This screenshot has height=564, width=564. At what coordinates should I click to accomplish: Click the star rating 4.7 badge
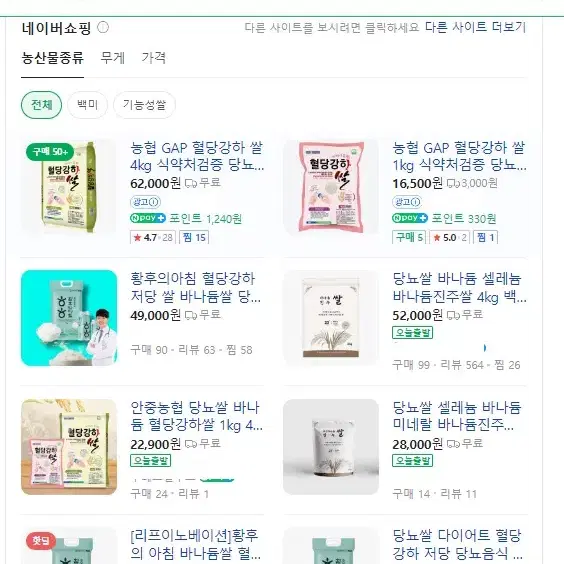pos(153,237)
